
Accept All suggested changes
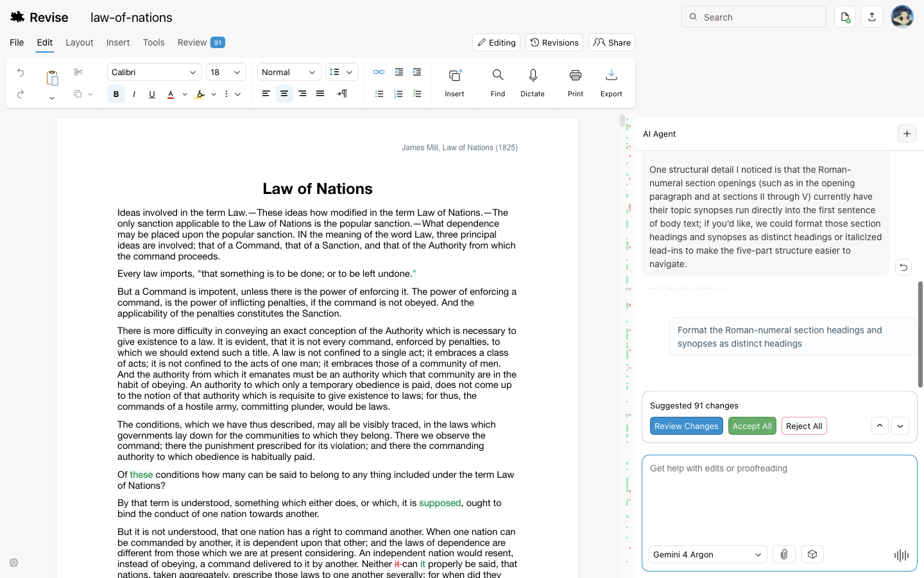coord(752,426)
